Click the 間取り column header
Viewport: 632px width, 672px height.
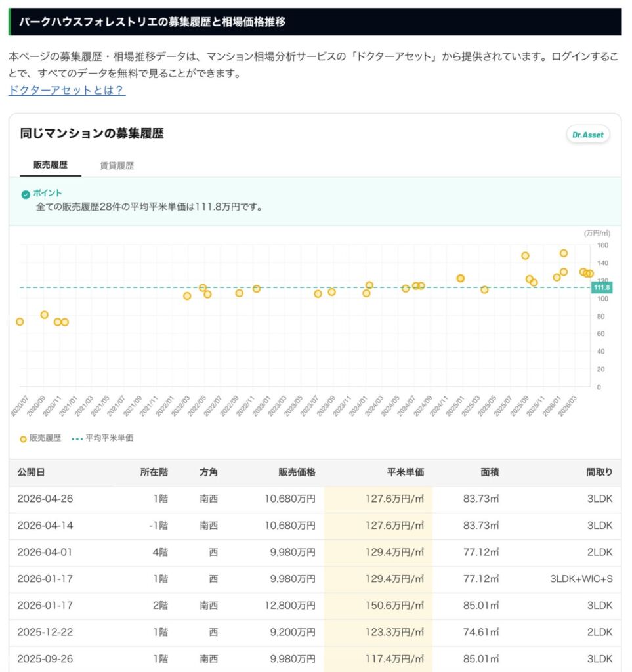(x=599, y=472)
